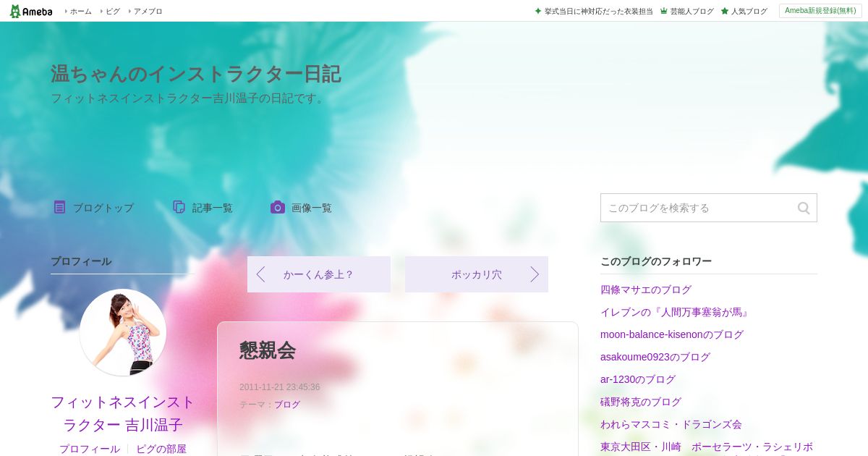Open フィットネスインストラクター 吉川温子 profile name
868x456 pixels.
point(123,413)
